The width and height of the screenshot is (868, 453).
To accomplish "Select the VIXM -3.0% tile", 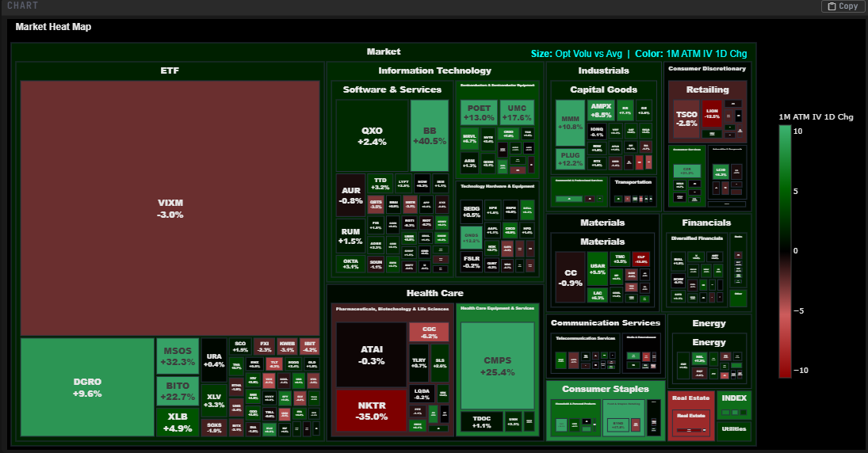I will click(x=170, y=208).
